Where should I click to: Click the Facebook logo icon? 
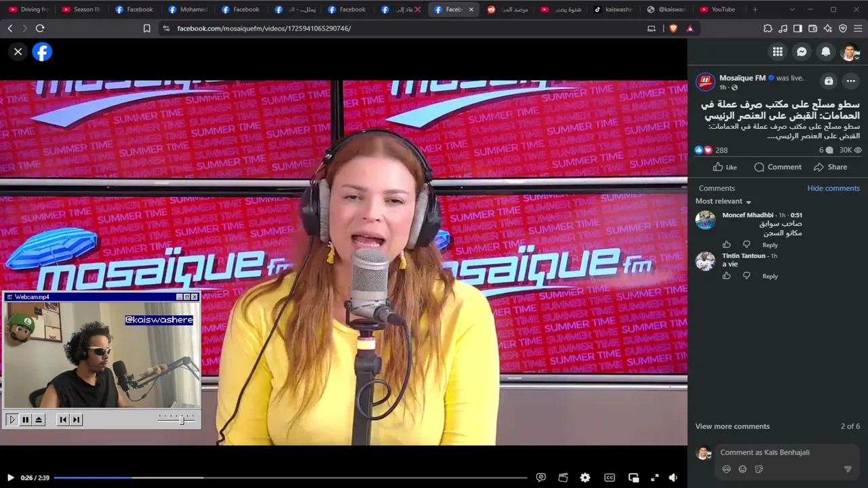42,52
